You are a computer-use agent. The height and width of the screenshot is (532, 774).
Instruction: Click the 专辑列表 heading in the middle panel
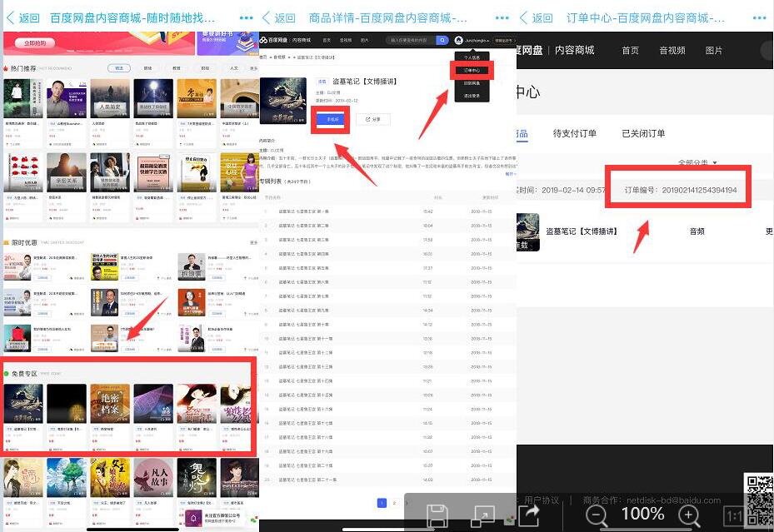coord(271,181)
